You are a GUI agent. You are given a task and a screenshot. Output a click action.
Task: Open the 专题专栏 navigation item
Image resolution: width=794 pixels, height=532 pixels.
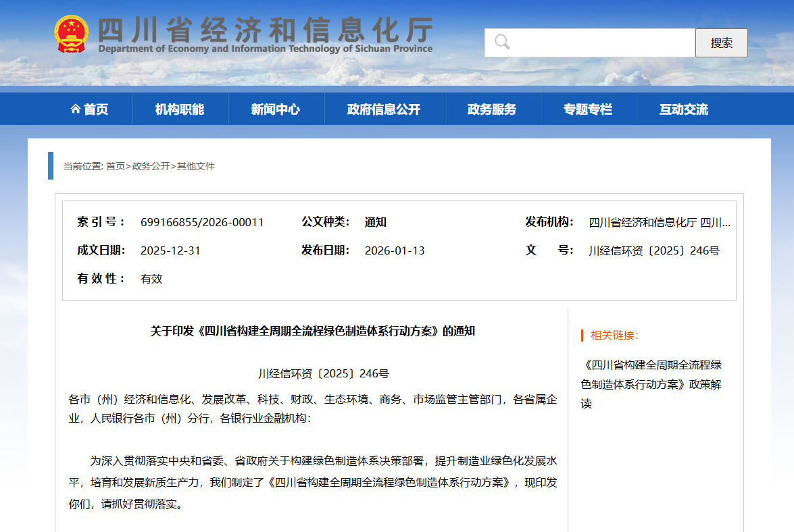pos(588,109)
